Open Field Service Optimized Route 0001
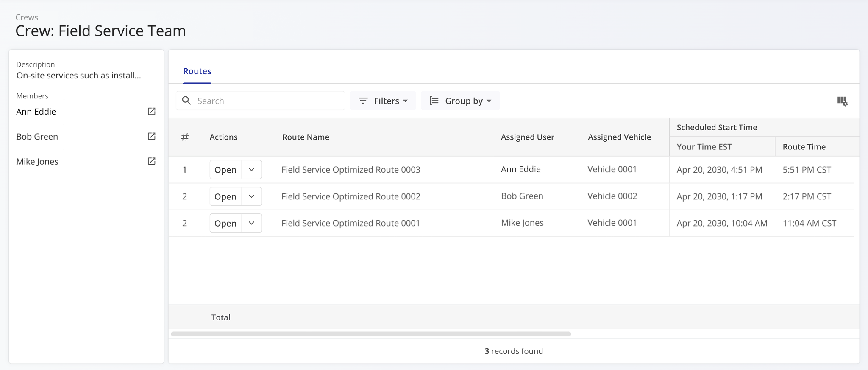 point(225,223)
